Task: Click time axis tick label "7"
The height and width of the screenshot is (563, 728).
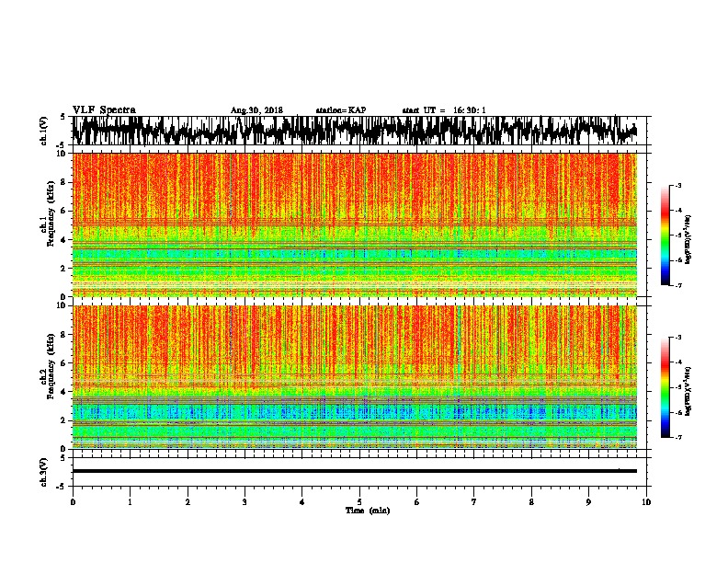Action: tap(474, 502)
